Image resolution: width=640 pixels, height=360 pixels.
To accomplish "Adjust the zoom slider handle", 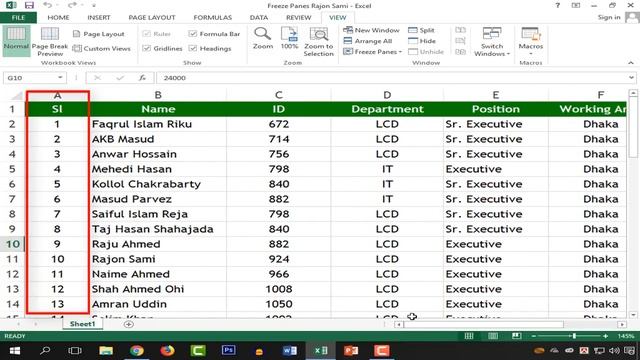I will point(574,336).
